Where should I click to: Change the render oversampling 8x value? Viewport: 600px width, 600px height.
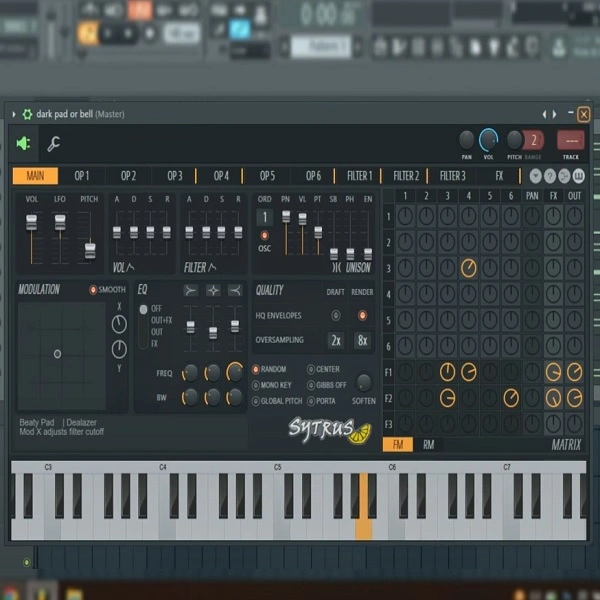[362, 340]
